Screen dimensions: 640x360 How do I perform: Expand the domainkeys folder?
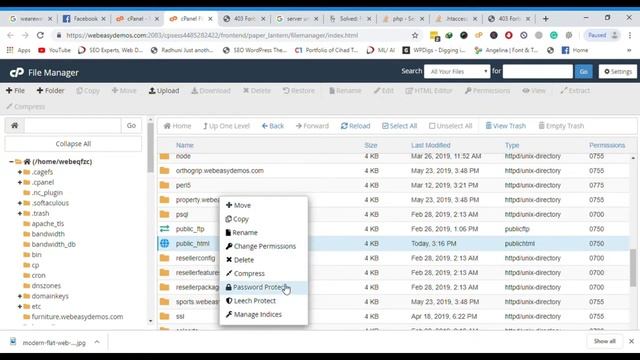click(x=20, y=296)
